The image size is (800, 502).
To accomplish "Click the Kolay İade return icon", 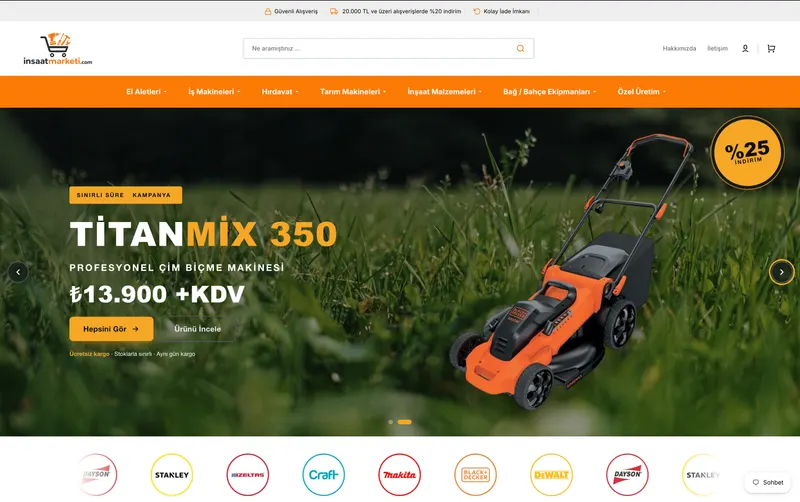I will (x=477, y=11).
